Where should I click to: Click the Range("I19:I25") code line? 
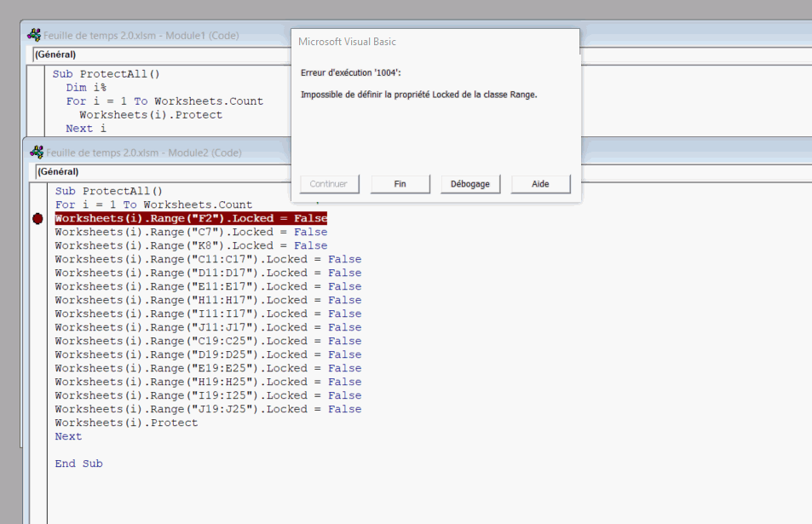tap(208, 395)
